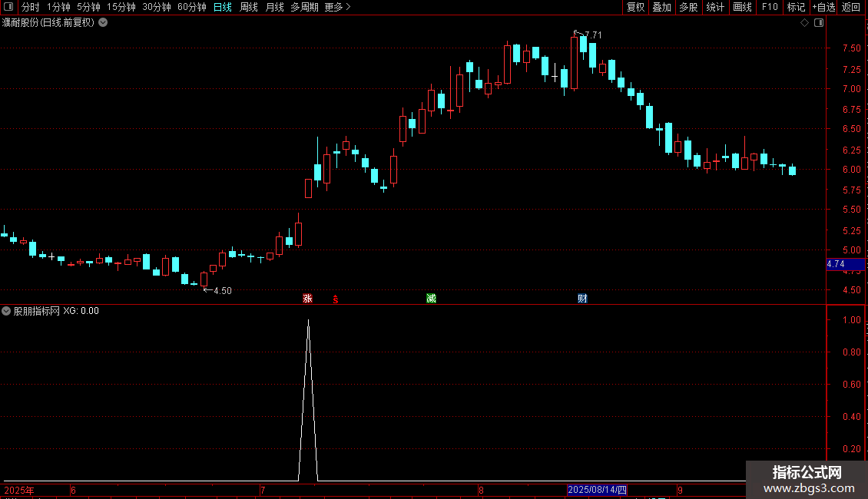The height and width of the screenshot is (499, 868).
Task: Add stock to watchlist with +自选
Action: (x=823, y=7)
